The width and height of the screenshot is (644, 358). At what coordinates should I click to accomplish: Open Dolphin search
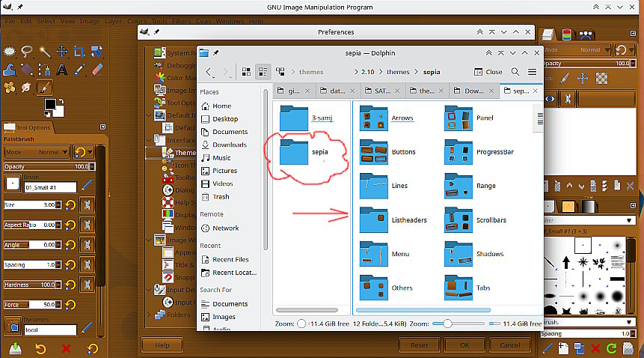pos(515,72)
